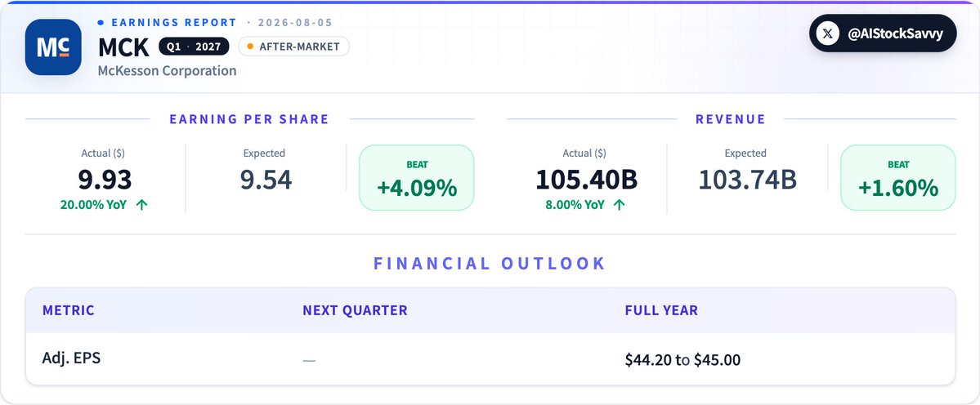Screen dimensions: 980x405
Task: Click the revenue YoY green up arrow
Action: 620,205
